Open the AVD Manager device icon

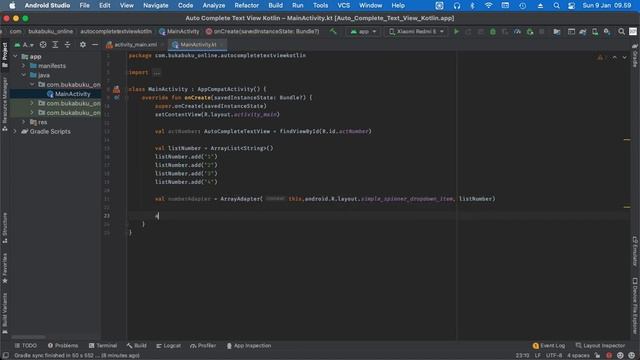click(x=595, y=31)
